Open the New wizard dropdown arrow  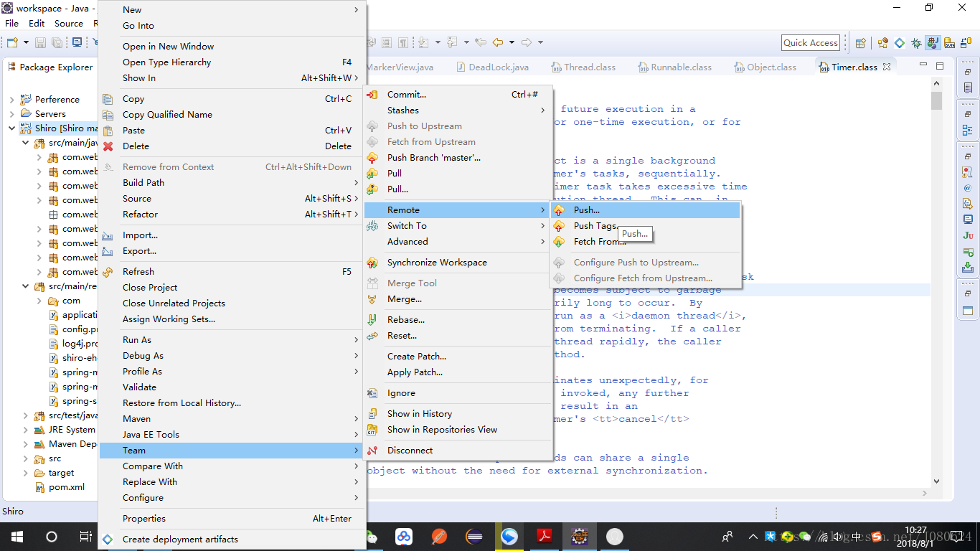[25, 43]
